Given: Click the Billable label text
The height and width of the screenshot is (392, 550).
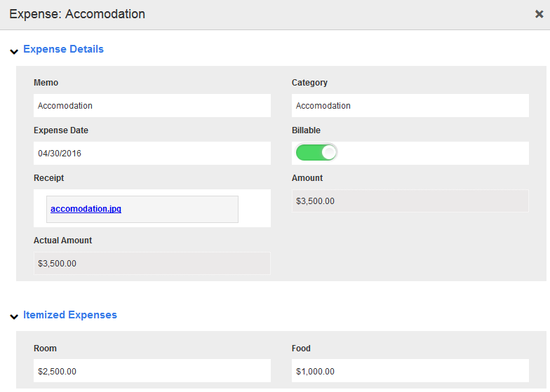Looking at the screenshot, I should coord(306,130).
